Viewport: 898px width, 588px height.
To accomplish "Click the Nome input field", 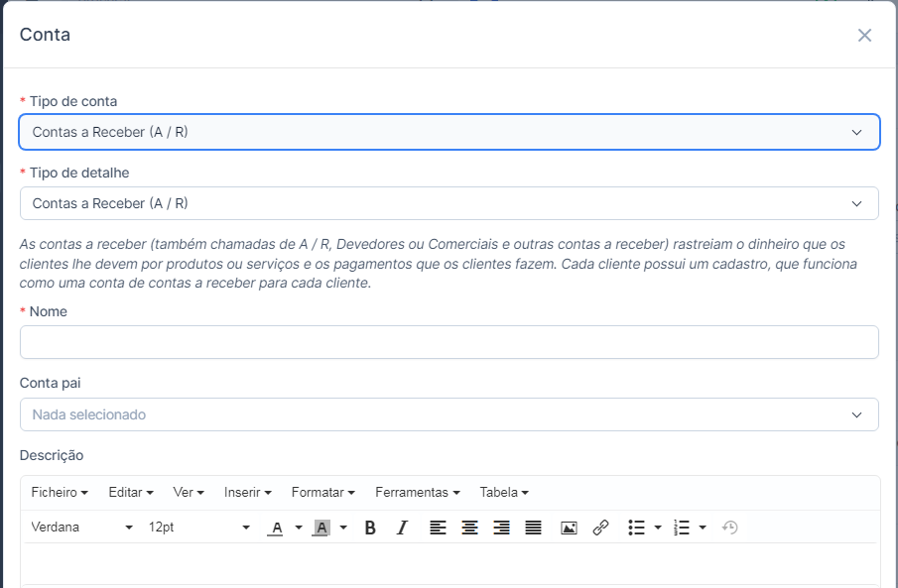I will [449, 342].
